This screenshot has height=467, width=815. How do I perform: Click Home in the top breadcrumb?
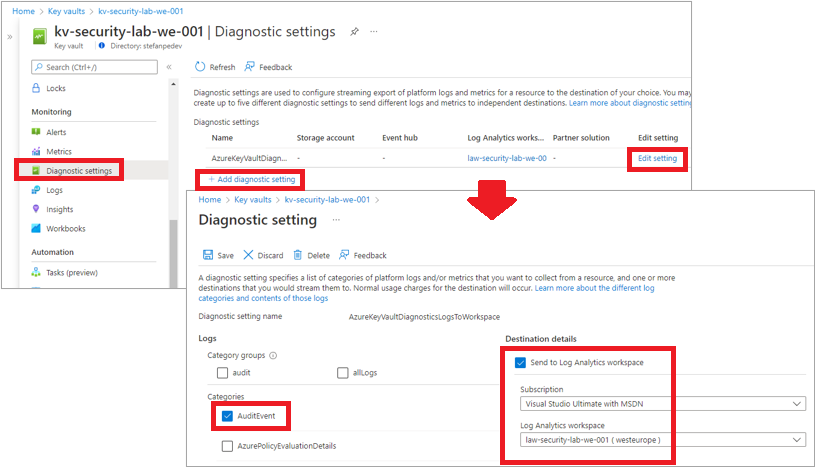tap(23, 11)
